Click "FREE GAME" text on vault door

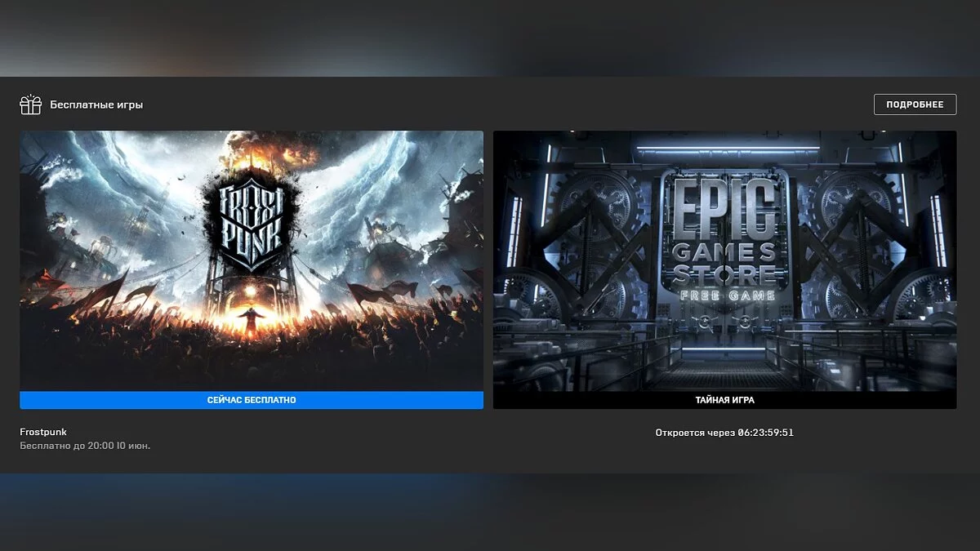[724, 297]
